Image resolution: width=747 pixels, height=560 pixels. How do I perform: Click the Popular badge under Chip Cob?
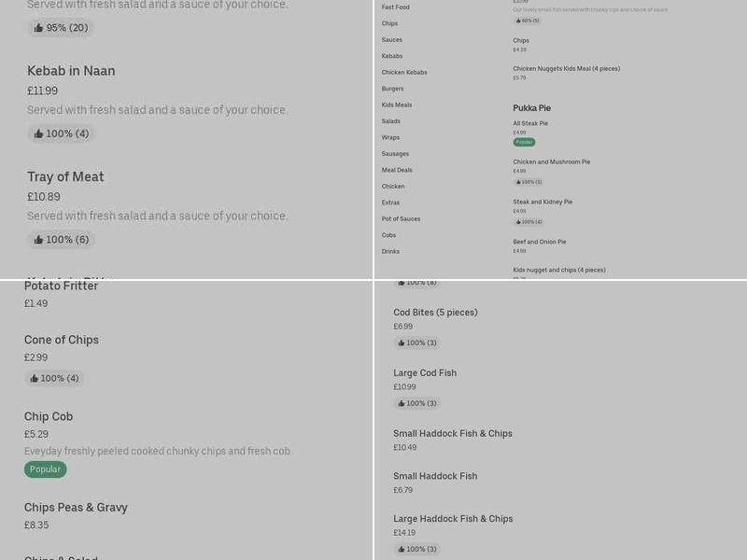[45, 469]
